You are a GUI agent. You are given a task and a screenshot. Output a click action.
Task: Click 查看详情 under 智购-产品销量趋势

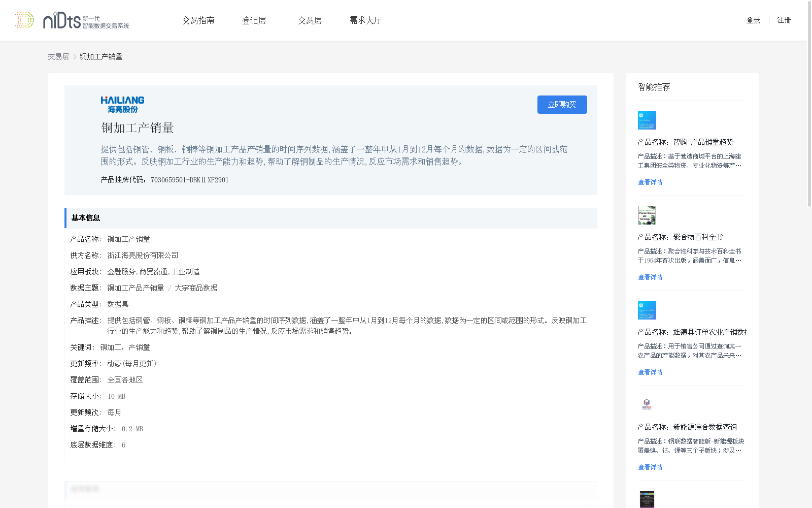(x=650, y=182)
